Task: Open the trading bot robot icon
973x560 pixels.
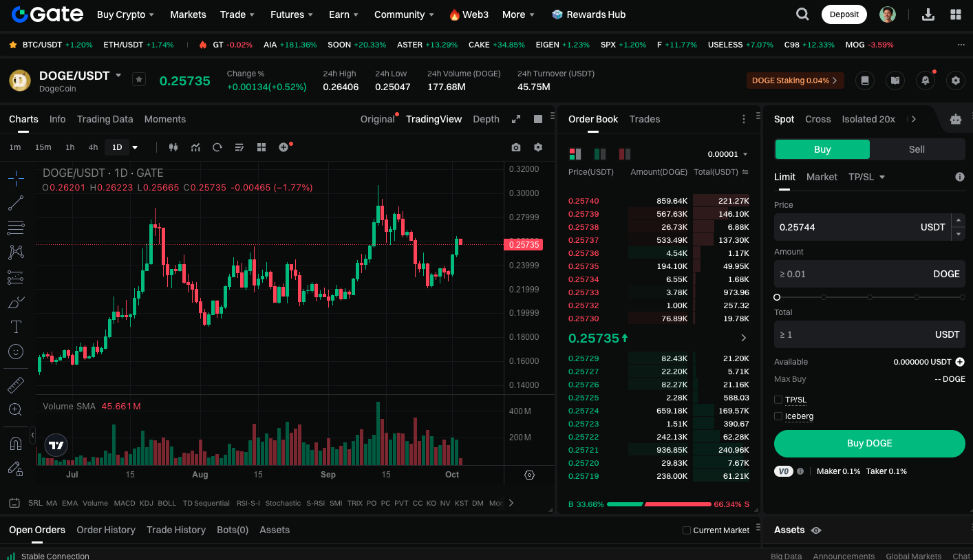Action: click(x=956, y=119)
